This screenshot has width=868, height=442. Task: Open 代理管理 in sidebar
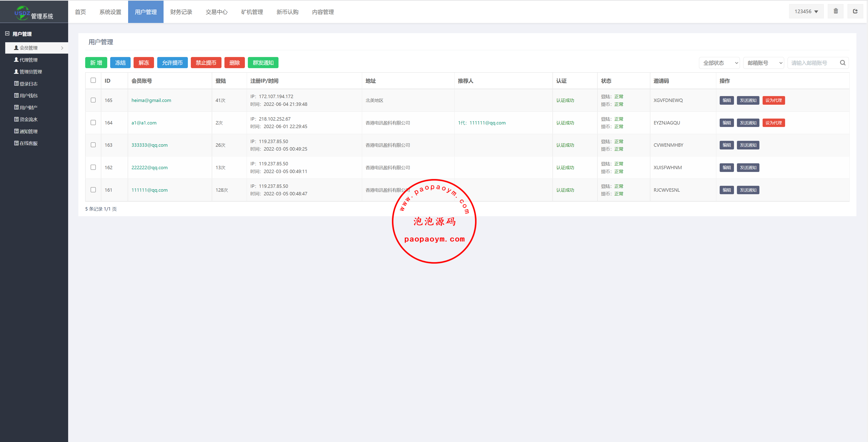pyautogui.click(x=28, y=60)
